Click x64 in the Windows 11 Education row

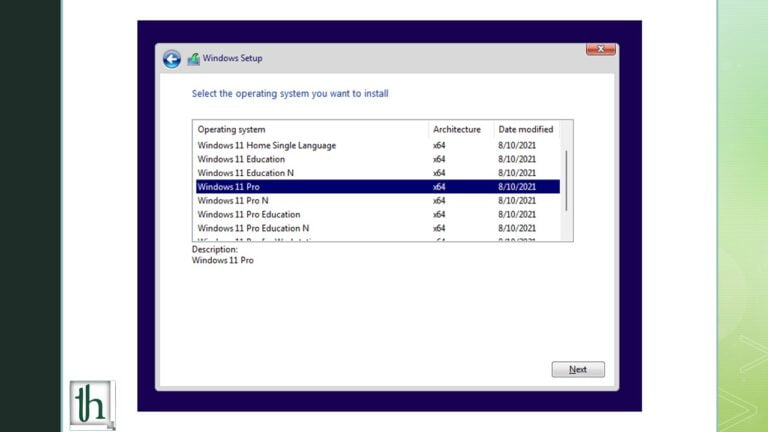pos(439,159)
